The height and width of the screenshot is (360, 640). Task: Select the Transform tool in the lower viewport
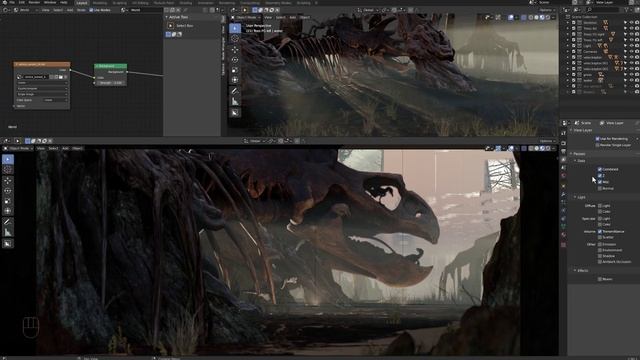click(x=8, y=211)
